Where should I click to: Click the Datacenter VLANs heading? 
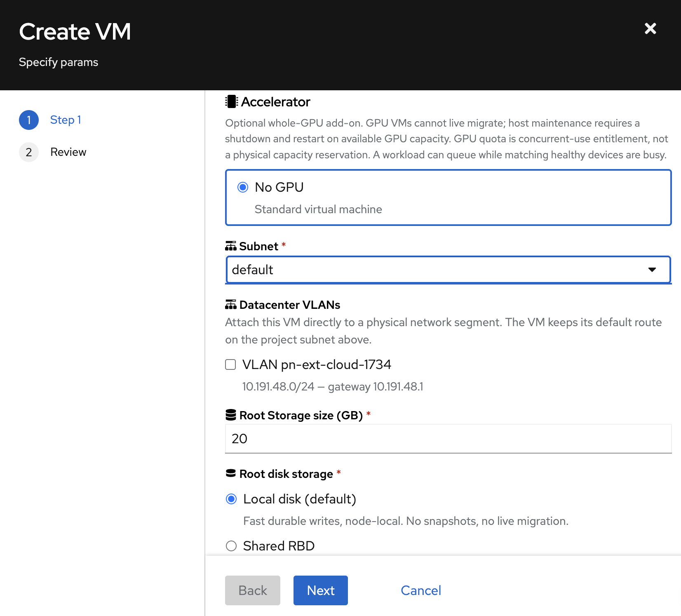(290, 305)
